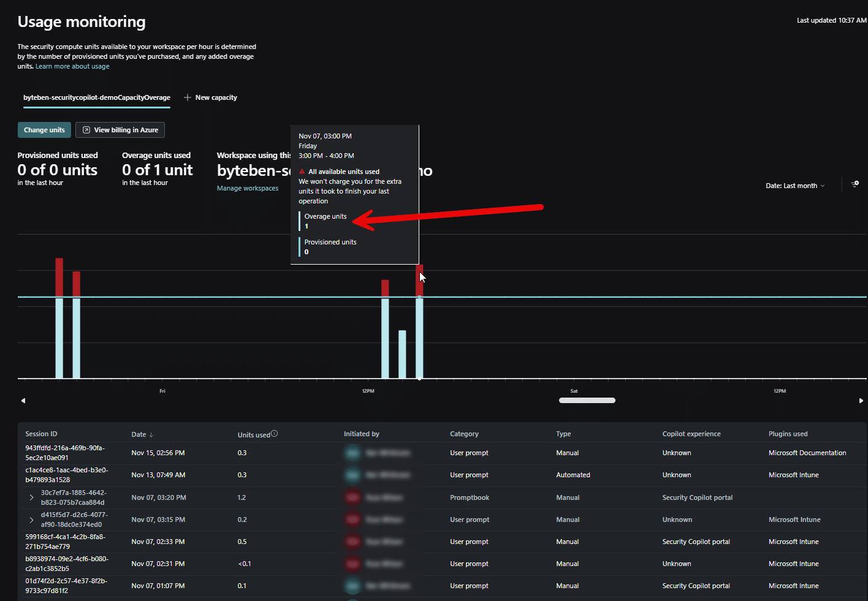
Task: Open the Manage workspaces link
Action: (x=248, y=188)
